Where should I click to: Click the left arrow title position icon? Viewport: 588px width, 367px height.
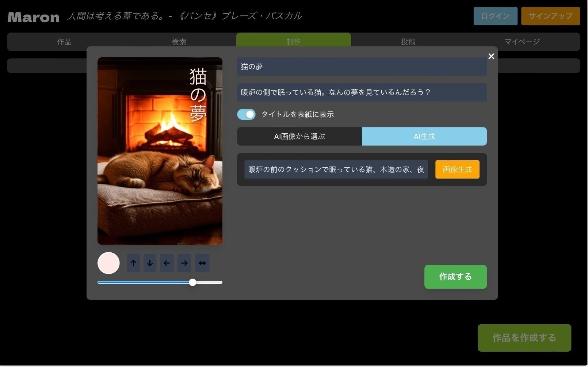[x=167, y=263]
